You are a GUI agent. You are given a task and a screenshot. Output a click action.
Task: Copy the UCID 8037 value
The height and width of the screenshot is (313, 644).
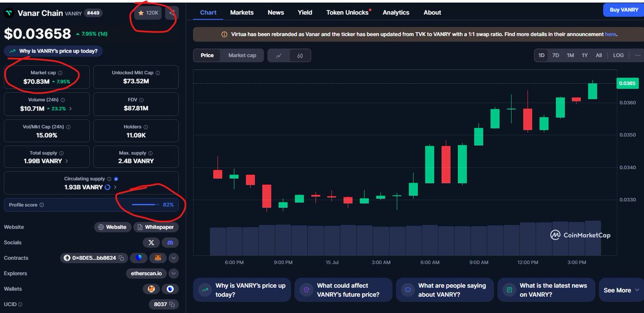point(172,304)
